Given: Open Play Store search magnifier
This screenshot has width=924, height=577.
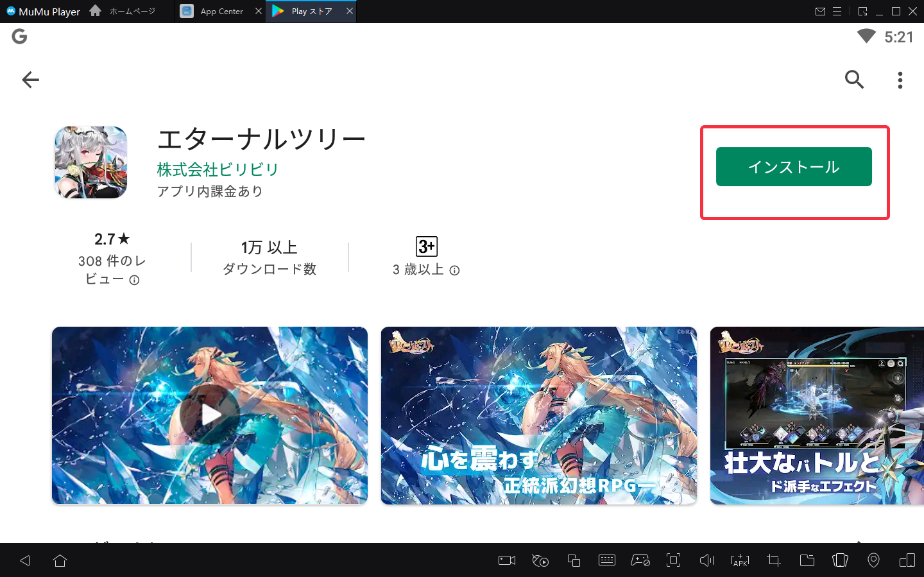Looking at the screenshot, I should pos(854,80).
